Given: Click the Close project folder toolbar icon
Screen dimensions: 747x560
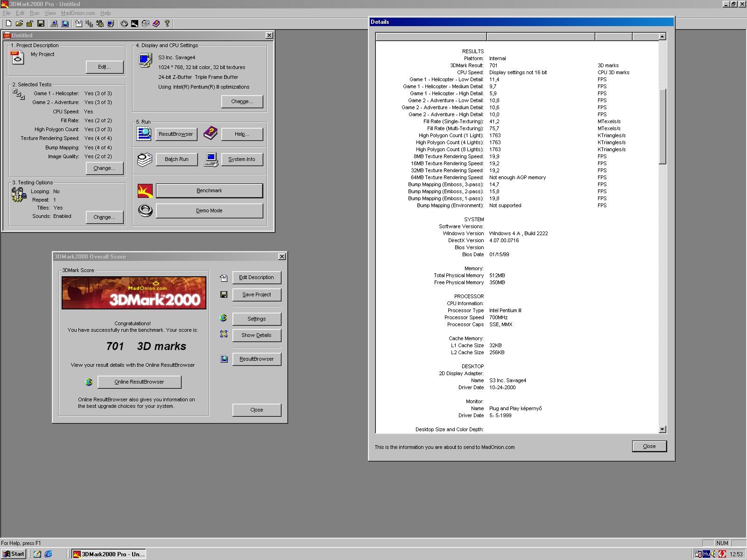Looking at the screenshot, I should coord(30,23).
